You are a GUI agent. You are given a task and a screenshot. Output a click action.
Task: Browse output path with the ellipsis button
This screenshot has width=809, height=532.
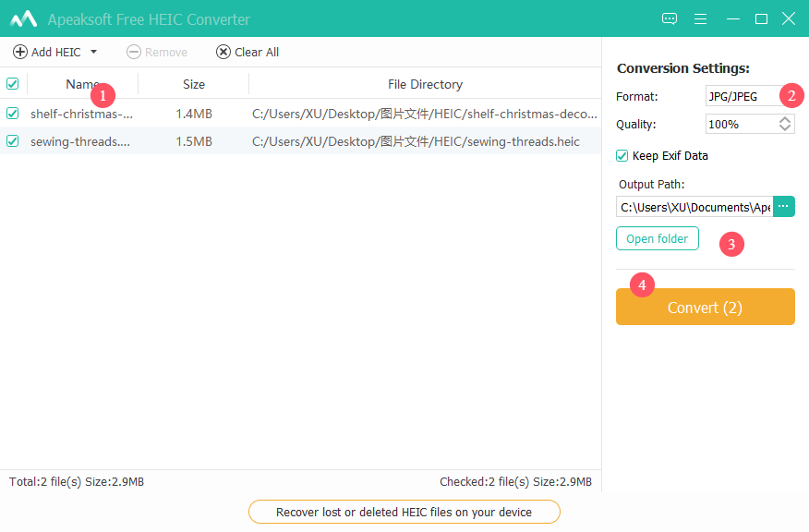(x=783, y=206)
